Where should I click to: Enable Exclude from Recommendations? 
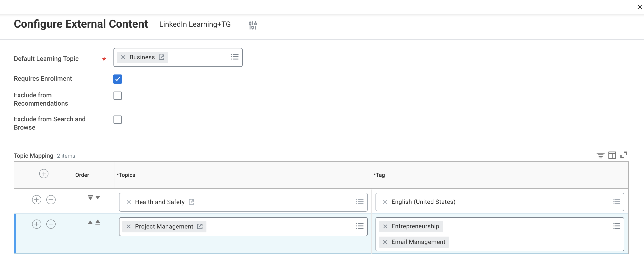[117, 95]
